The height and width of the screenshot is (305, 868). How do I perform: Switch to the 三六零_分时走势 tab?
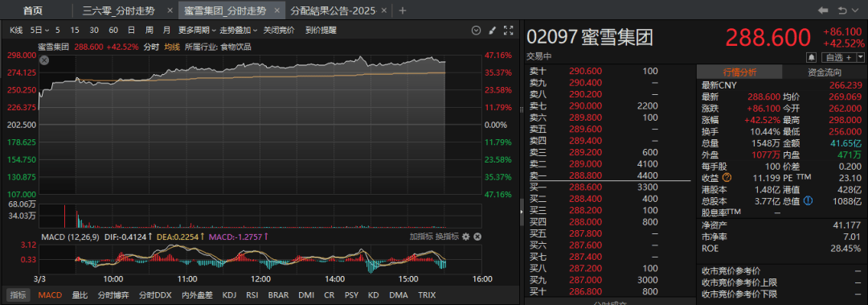tap(118, 10)
